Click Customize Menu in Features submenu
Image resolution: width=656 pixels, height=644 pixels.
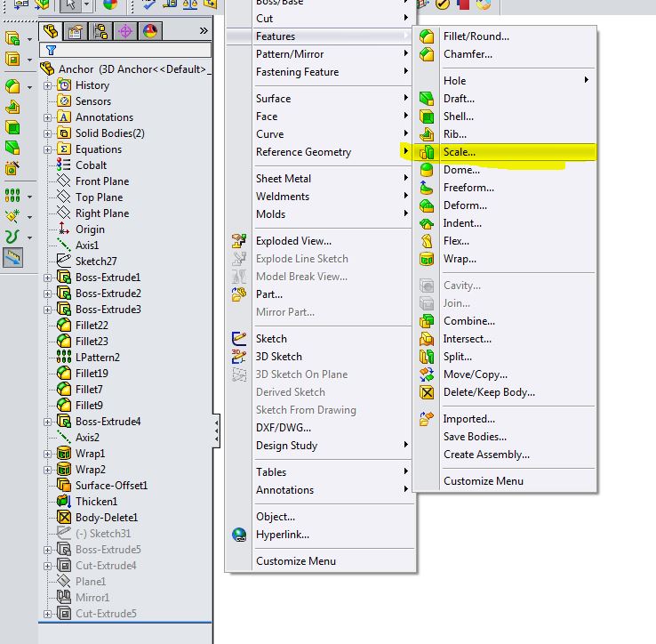pos(483,481)
